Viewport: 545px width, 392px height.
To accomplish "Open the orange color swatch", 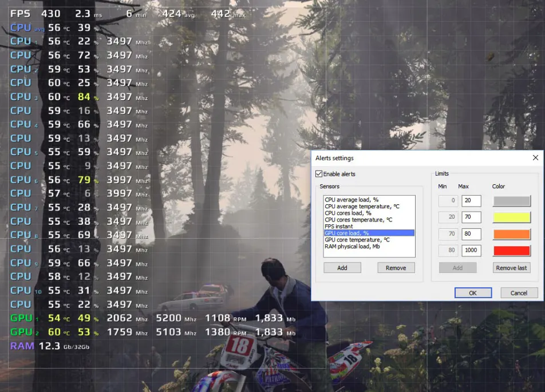I will click(512, 234).
